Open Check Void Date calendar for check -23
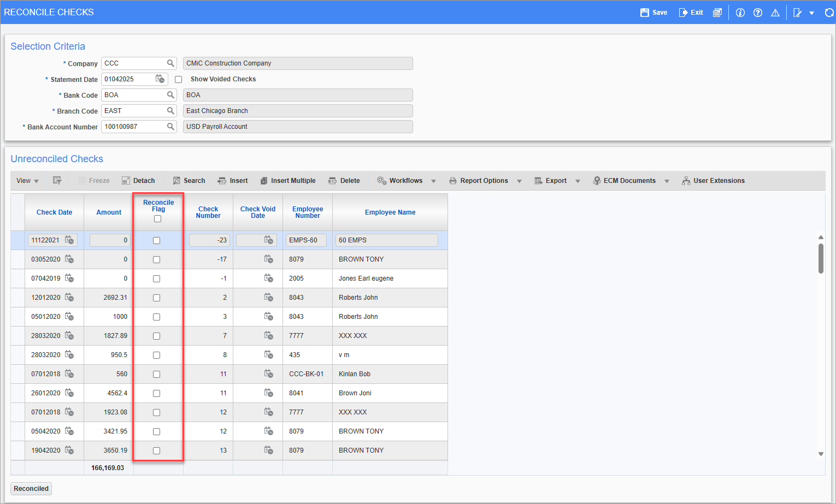This screenshot has height=504, width=836. [x=269, y=240]
